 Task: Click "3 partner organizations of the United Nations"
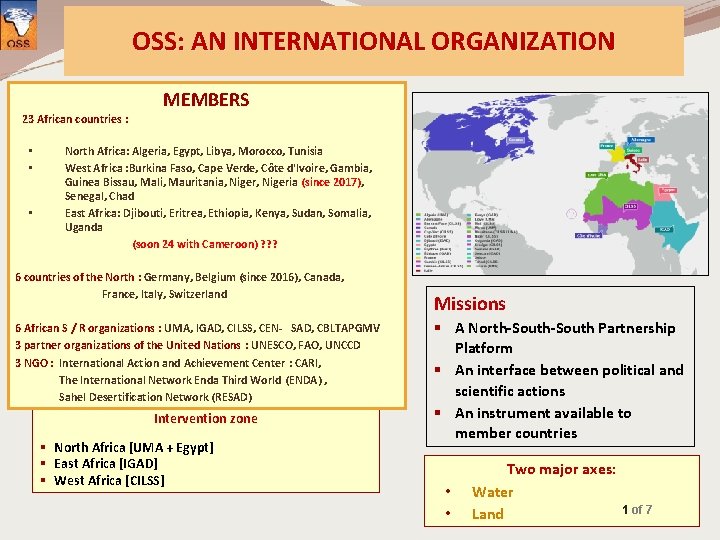point(128,345)
